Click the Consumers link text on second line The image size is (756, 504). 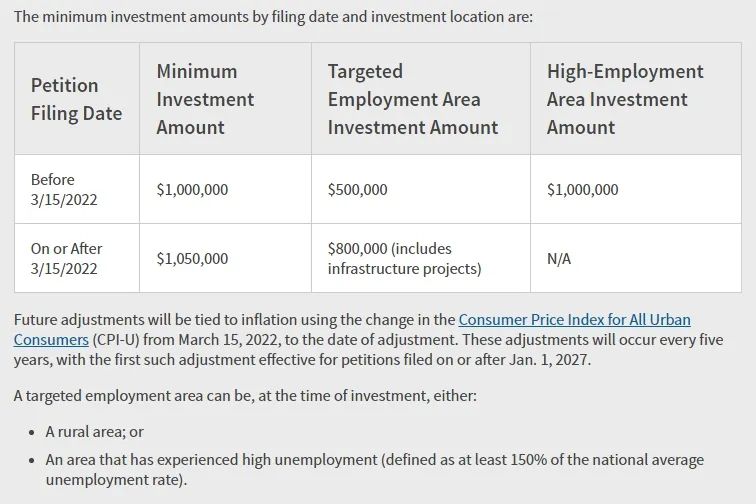[51, 340]
